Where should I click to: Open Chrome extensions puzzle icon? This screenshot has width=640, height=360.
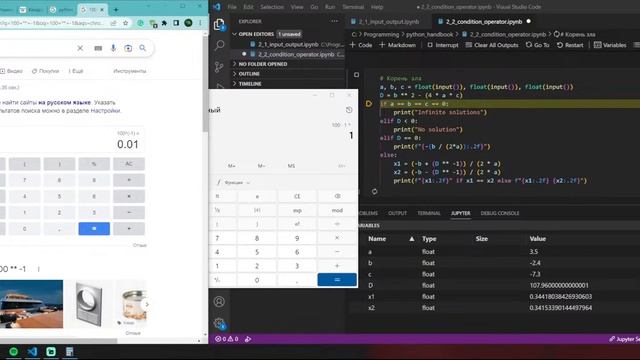pyautogui.click(x=164, y=23)
